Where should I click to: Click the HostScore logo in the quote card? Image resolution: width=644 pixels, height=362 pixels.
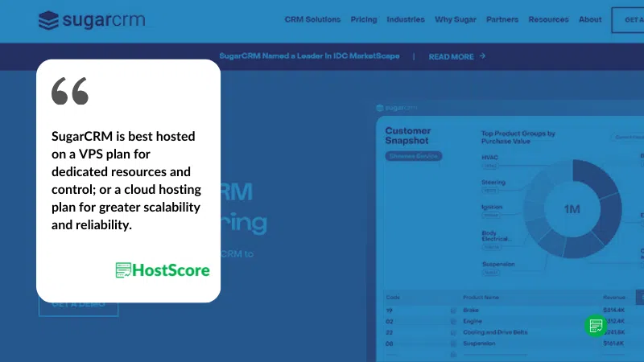[x=163, y=270]
